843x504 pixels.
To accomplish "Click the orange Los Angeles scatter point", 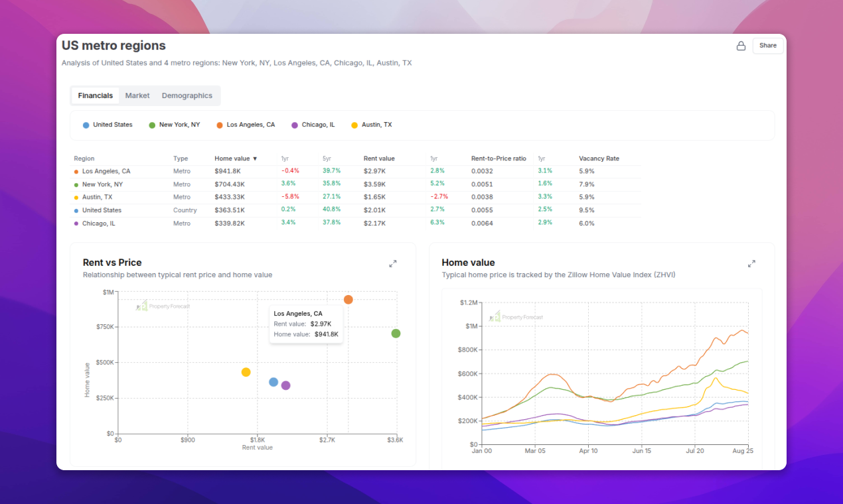I will coord(348,300).
